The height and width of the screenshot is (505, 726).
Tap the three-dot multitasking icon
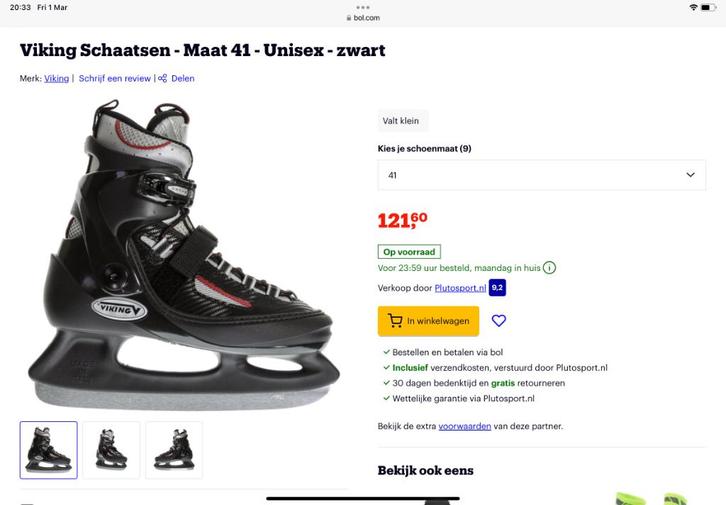(x=363, y=7)
